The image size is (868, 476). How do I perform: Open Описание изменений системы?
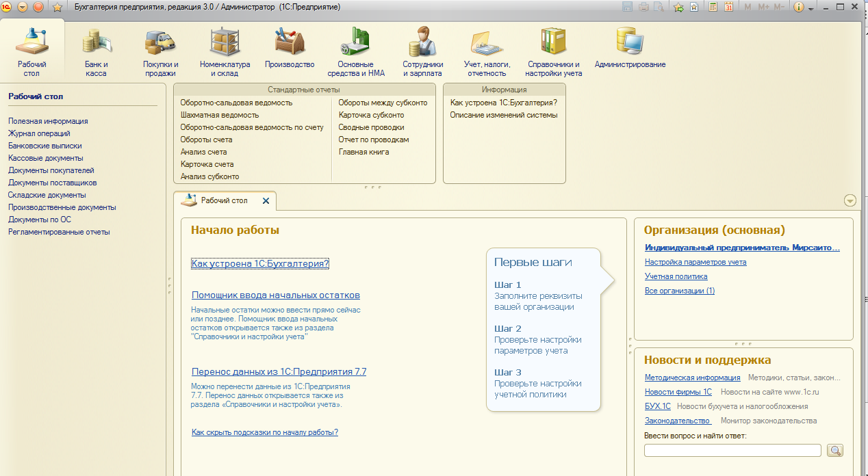pyautogui.click(x=504, y=115)
